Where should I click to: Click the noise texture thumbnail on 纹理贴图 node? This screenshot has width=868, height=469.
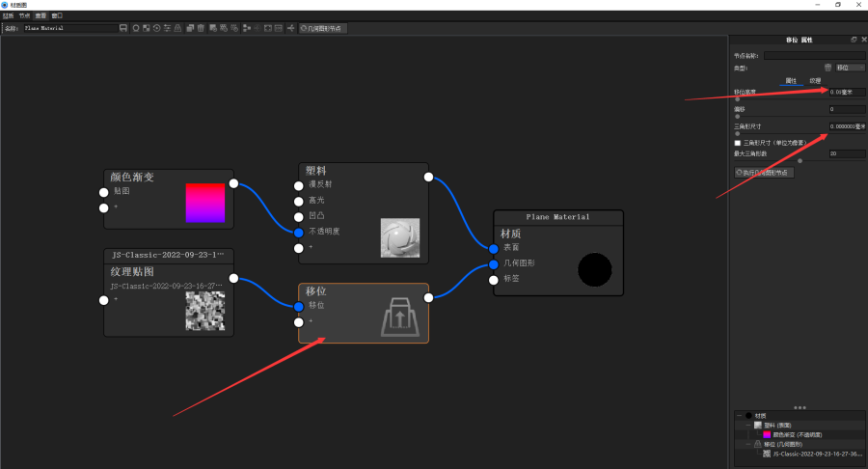(204, 311)
